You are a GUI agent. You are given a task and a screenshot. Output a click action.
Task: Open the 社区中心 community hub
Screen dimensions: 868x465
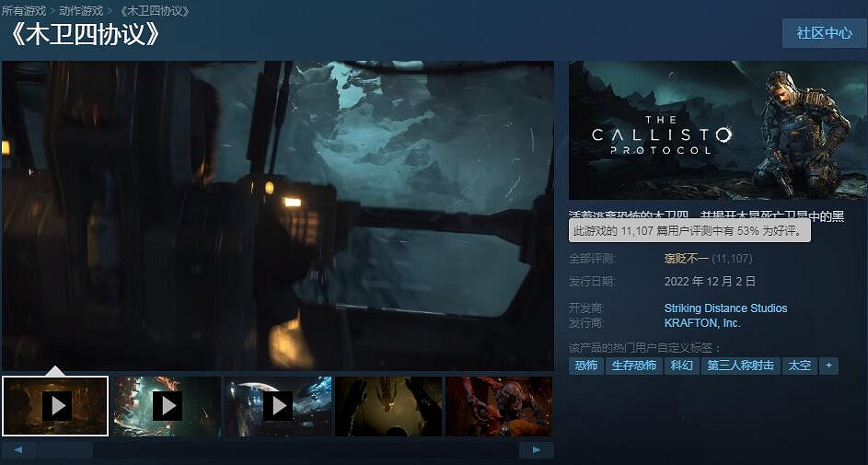(x=824, y=33)
